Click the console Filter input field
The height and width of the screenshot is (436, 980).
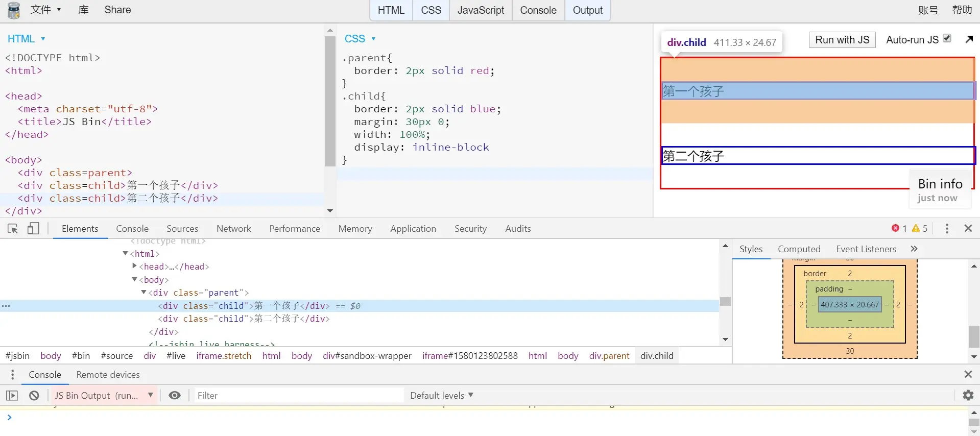click(299, 396)
